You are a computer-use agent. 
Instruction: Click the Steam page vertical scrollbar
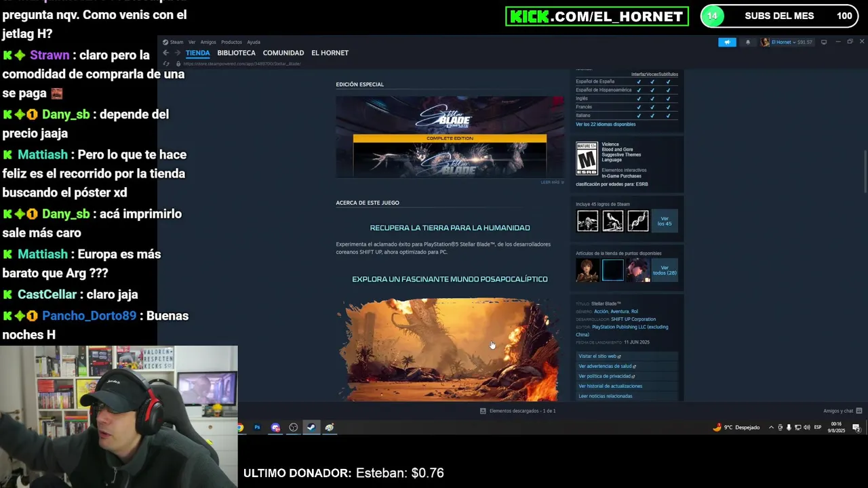865,173
